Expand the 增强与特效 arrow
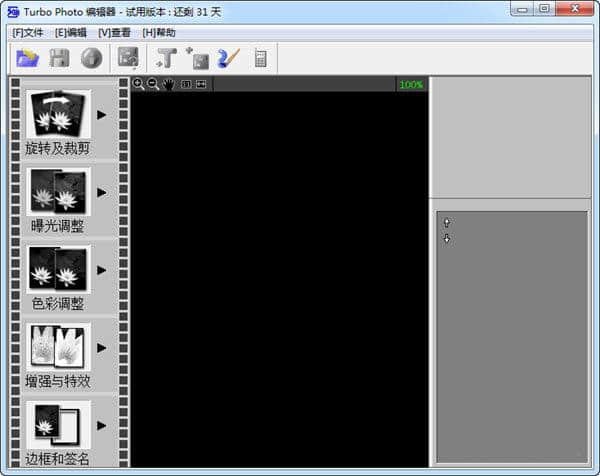The image size is (600, 476). (101, 348)
